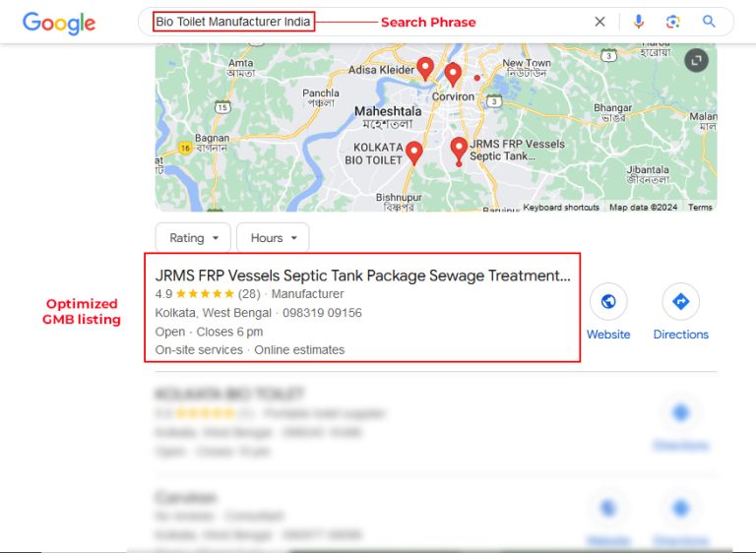Visit the JRMS listing Website button
Image resolution: width=756 pixels, height=553 pixels.
click(x=608, y=312)
